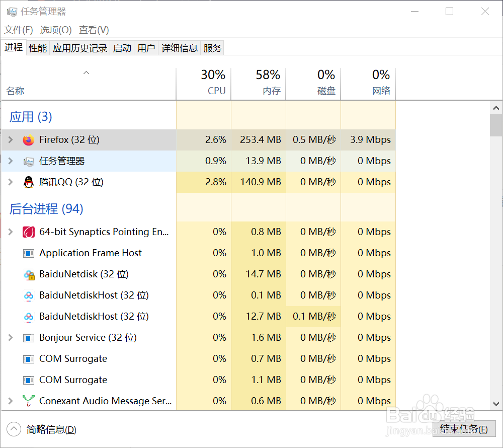Select the Conexant Audio Message Ser... row
This screenshot has height=448, width=503.
coord(198,401)
